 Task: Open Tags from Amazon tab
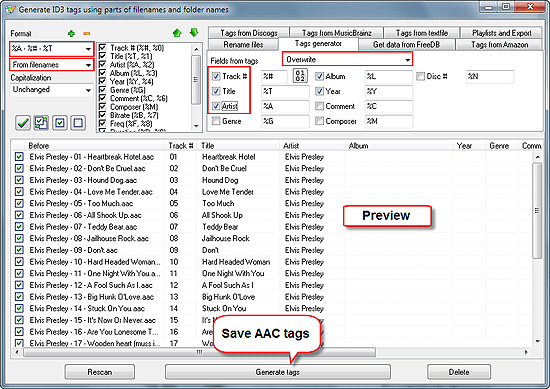point(499,45)
